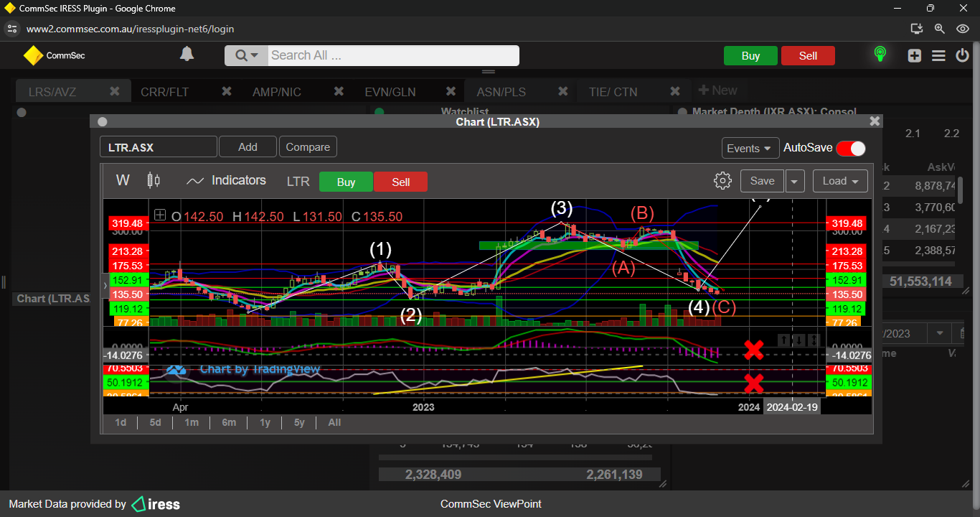Change the candlestick chart style
Viewport: 980px width, 517px height.
153,180
